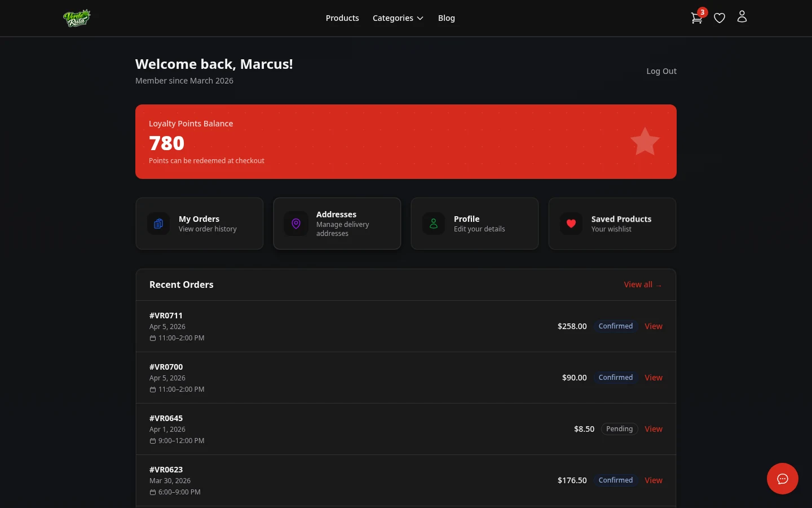Open the shopping cart icon
Viewport: 812px width, 508px height.
(x=696, y=17)
